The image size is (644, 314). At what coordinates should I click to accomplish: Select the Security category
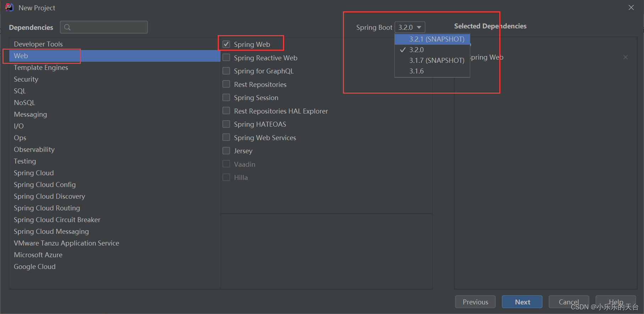coord(115,79)
